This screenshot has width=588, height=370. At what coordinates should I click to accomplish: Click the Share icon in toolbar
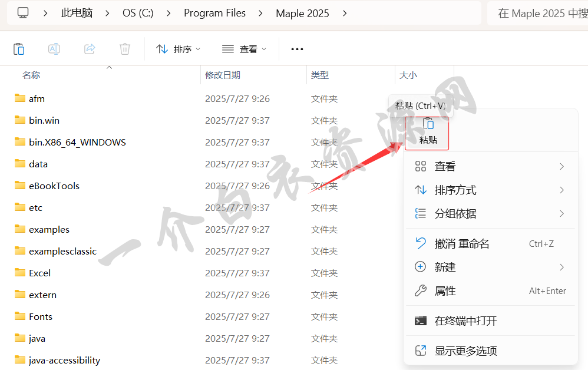pyautogui.click(x=90, y=49)
